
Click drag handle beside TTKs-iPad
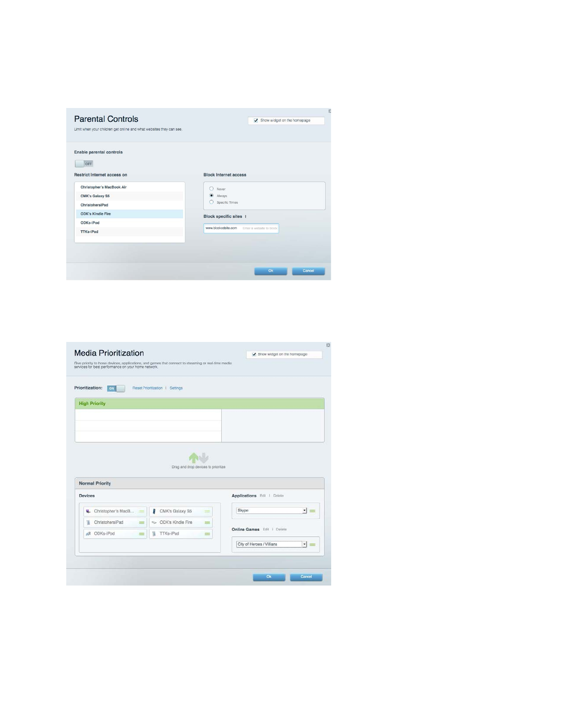click(207, 534)
